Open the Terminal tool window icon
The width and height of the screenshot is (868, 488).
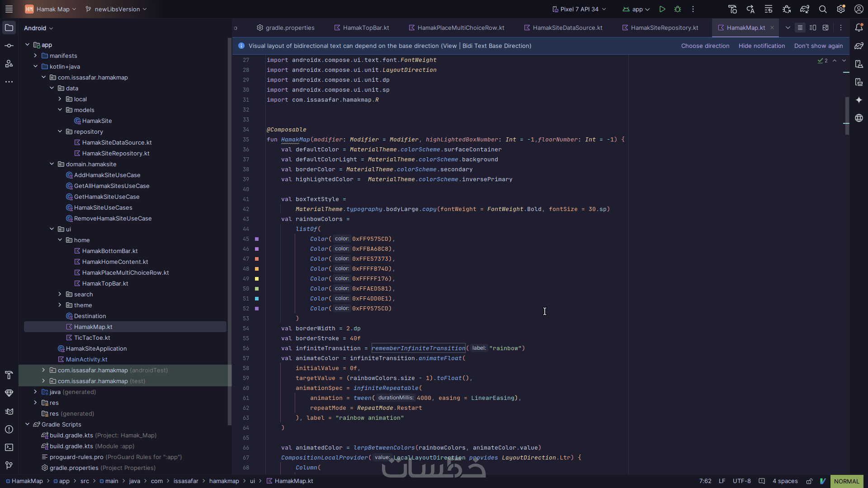tap(9, 447)
